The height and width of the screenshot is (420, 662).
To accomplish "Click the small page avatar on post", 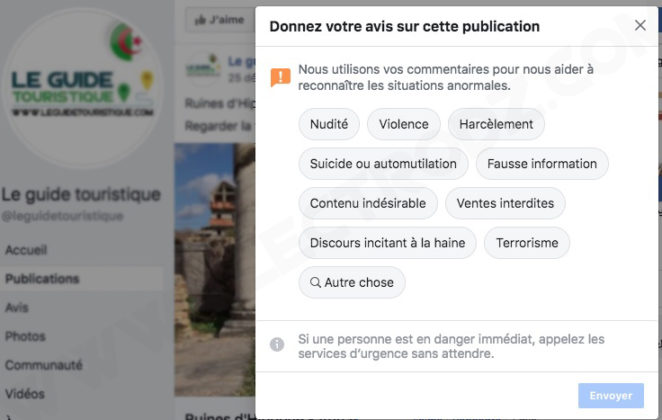I will (x=203, y=69).
